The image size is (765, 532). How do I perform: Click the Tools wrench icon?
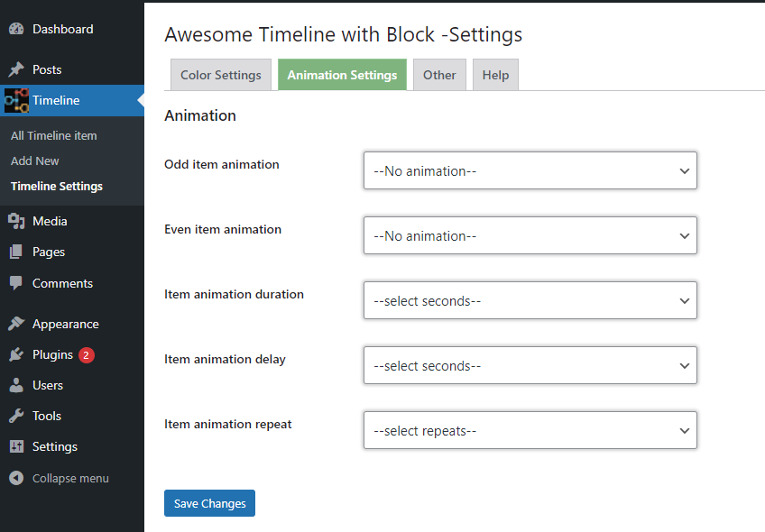(x=16, y=416)
